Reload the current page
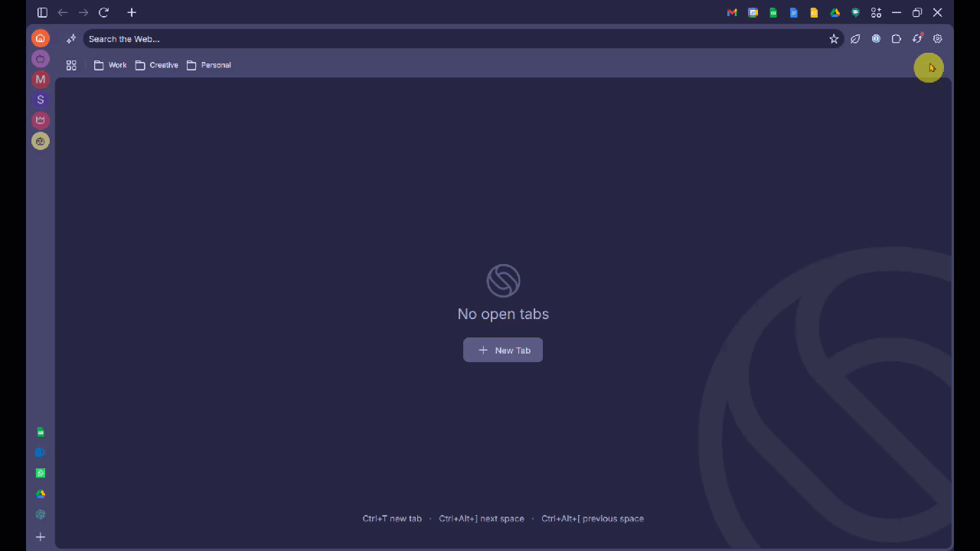 pos(104,12)
